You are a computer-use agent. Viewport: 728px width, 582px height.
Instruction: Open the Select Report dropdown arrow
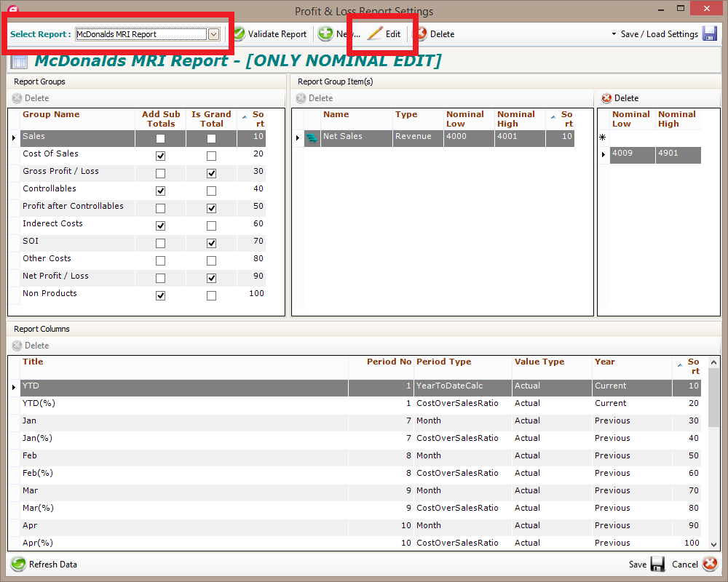point(213,34)
